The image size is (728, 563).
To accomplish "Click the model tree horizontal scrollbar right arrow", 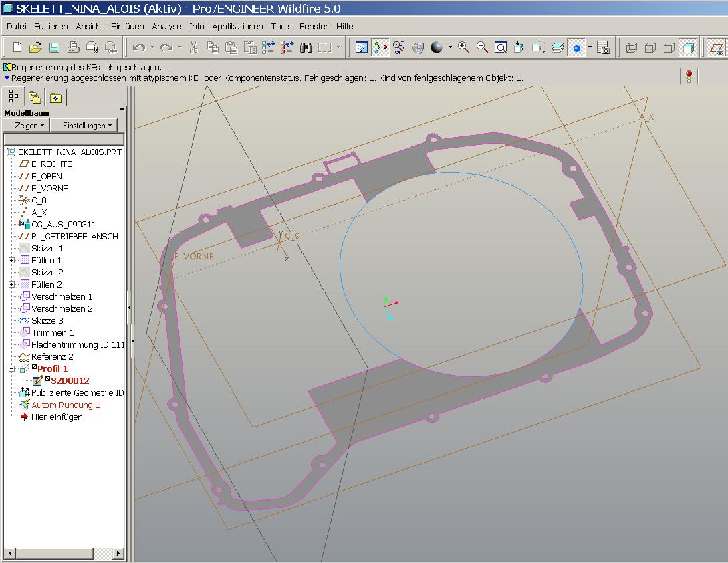I will coord(118,553).
